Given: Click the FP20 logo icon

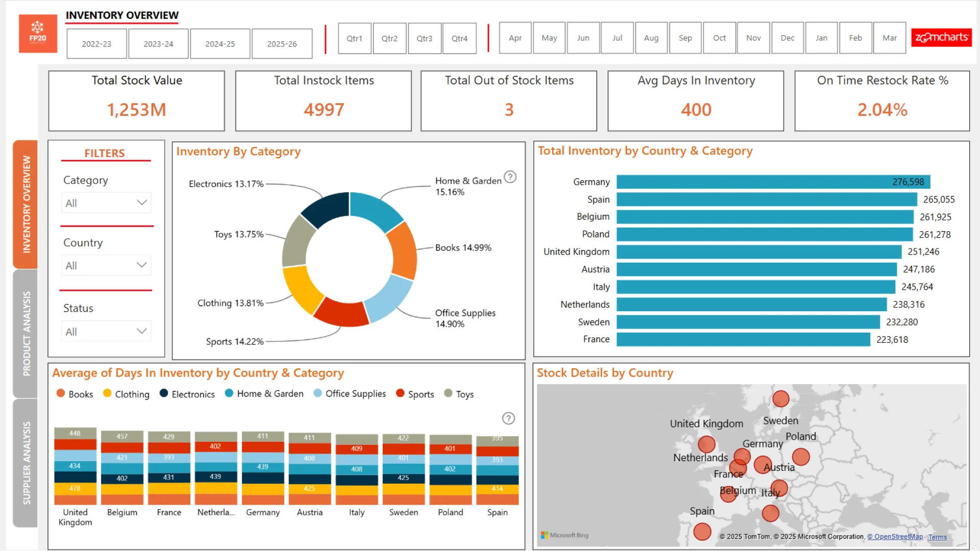Looking at the screenshot, I should pos(38,33).
